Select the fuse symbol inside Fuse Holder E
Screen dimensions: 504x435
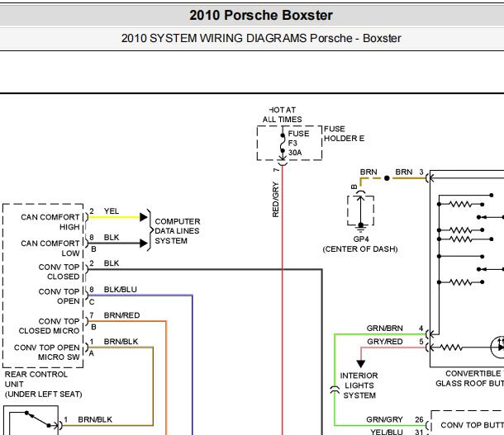click(x=283, y=143)
